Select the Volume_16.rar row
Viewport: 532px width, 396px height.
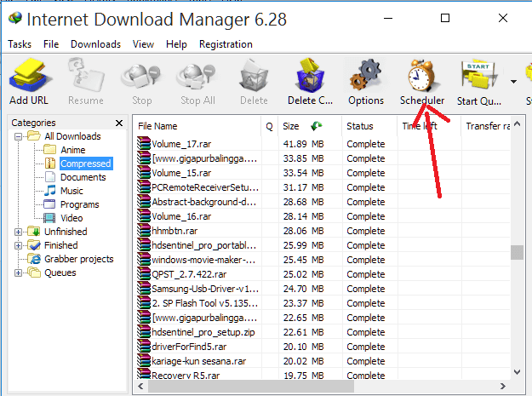[x=323, y=216]
